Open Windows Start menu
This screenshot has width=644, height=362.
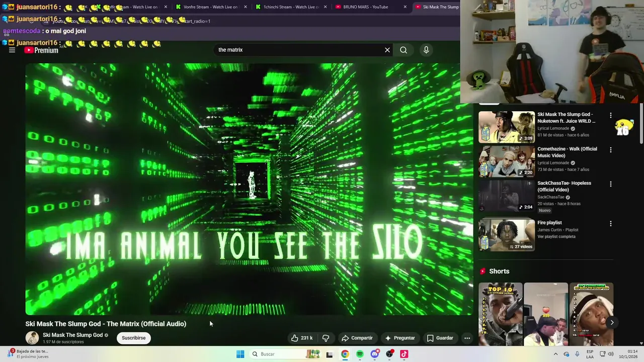(240, 354)
